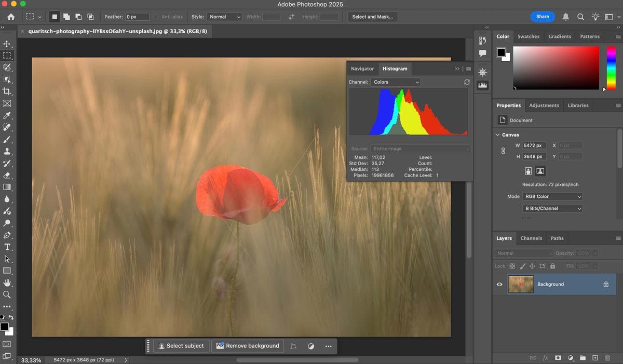Select the Move tool
Viewport: 623px width, 364px height.
tap(7, 44)
